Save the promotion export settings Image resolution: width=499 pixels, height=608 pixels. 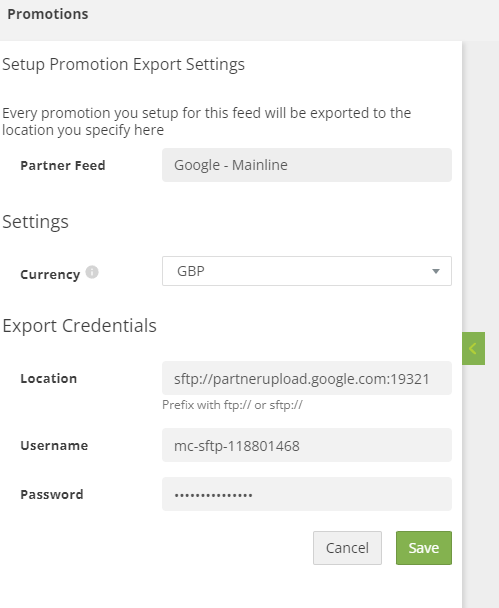424,548
